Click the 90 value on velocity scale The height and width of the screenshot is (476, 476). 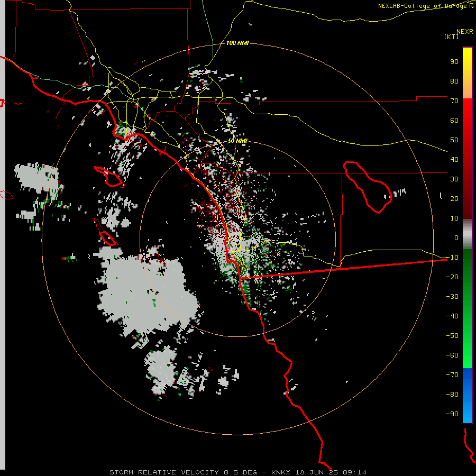(454, 62)
